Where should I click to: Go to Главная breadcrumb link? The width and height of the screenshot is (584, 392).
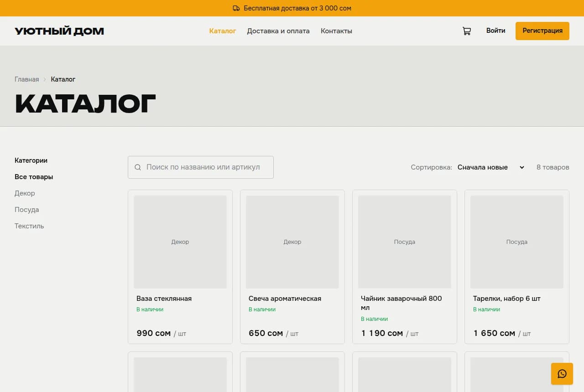tap(27, 79)
